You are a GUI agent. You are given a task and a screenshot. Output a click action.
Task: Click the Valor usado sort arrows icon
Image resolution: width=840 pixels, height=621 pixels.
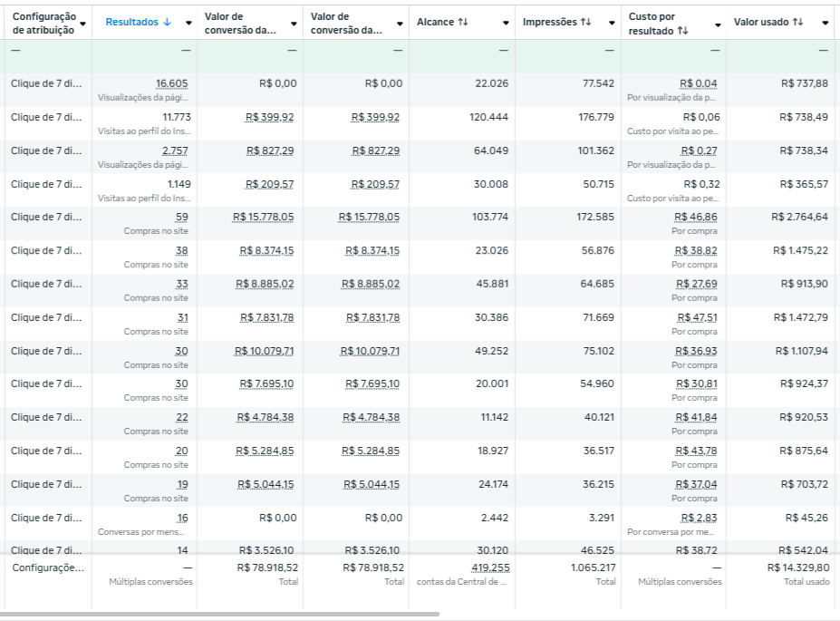[x=798, y=22]
